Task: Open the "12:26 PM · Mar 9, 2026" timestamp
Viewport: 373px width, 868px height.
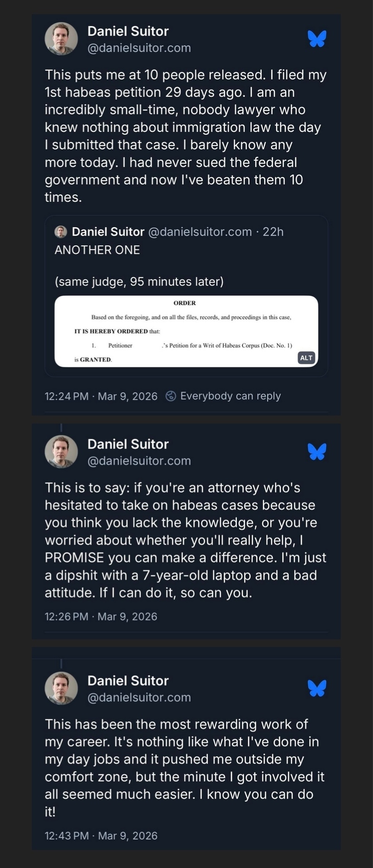Action: (x=101, y=617)
